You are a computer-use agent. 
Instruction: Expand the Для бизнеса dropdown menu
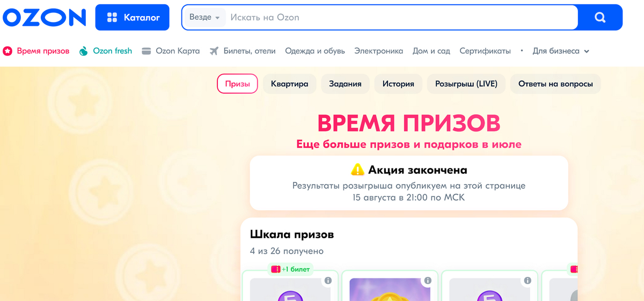pos(561,51)
